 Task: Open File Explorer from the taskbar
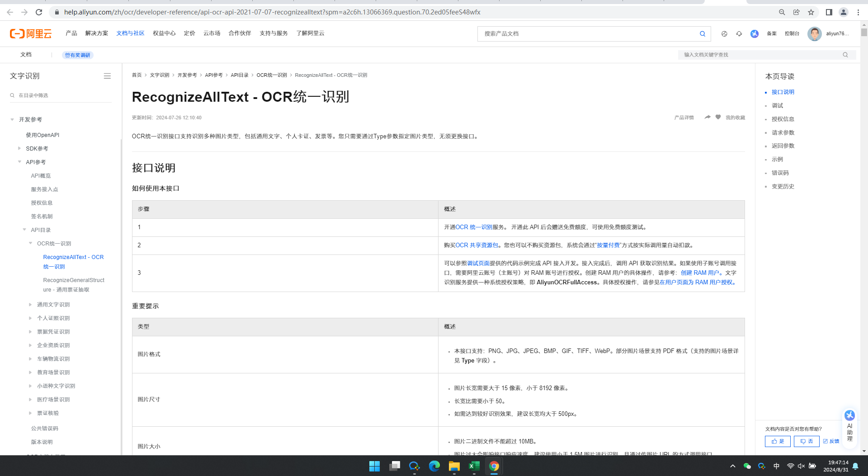[x=454, y=466]
